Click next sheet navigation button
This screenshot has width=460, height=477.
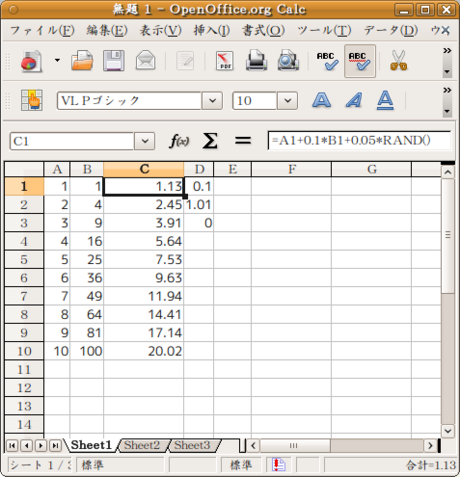[41, 446]
